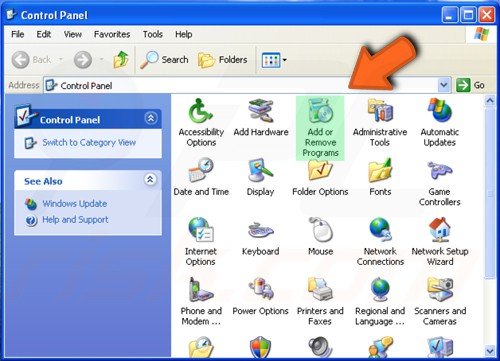
Task: Click the Forward arrow toolbar button
Action: point(82,60)
